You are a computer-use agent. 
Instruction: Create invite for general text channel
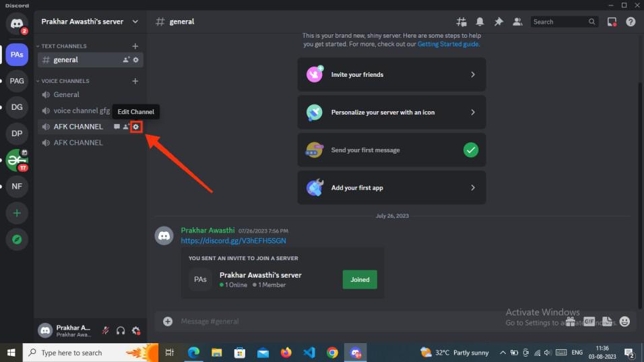pyautogui.click(x=126, y=59)
